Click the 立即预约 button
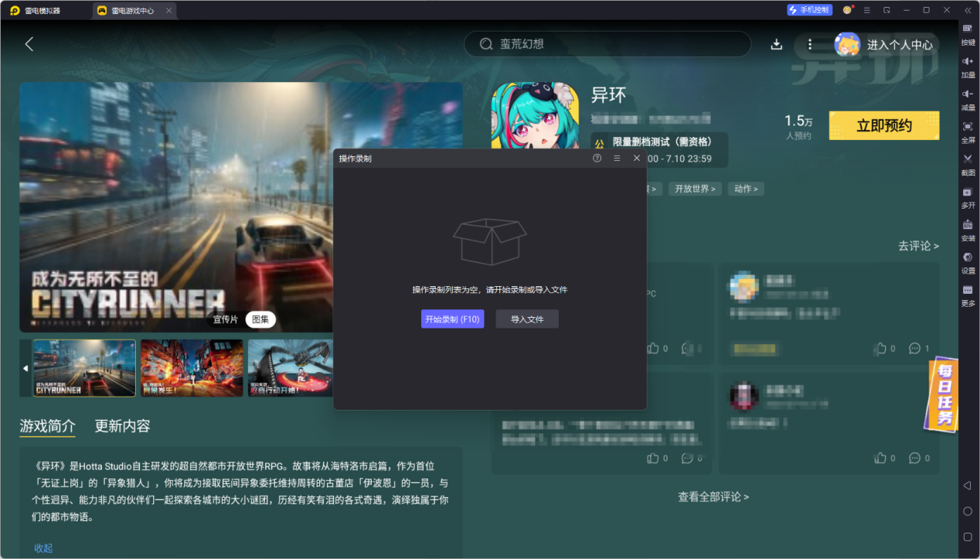Screen dimensions: 980x559 [884, 125]
